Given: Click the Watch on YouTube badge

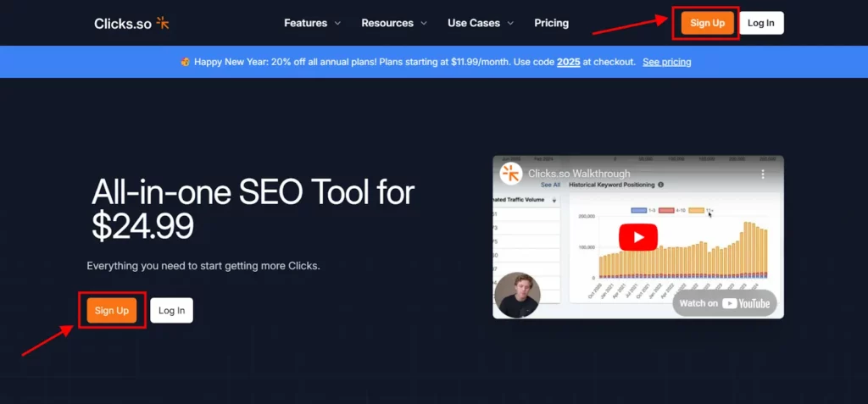Looking at the screenshot, I should pyautogui.click(x=725, y=303).
